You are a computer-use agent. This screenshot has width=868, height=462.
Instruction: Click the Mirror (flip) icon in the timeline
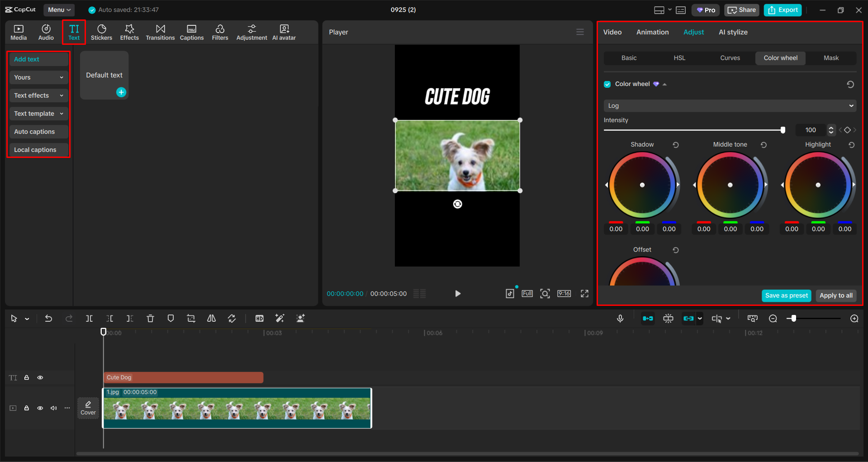click(211, 318)
